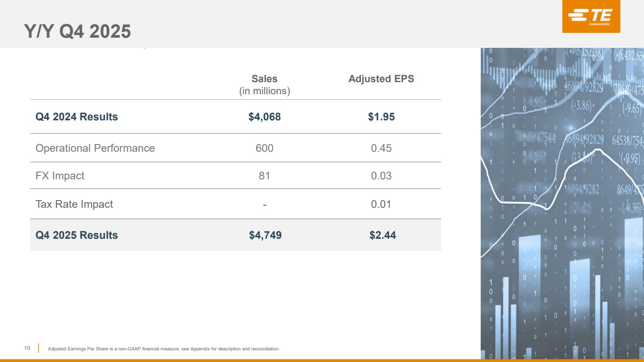Select the FX Impact row label
Image resolution: width=644 pixels, height=362 pixels.
click(59, 175)
